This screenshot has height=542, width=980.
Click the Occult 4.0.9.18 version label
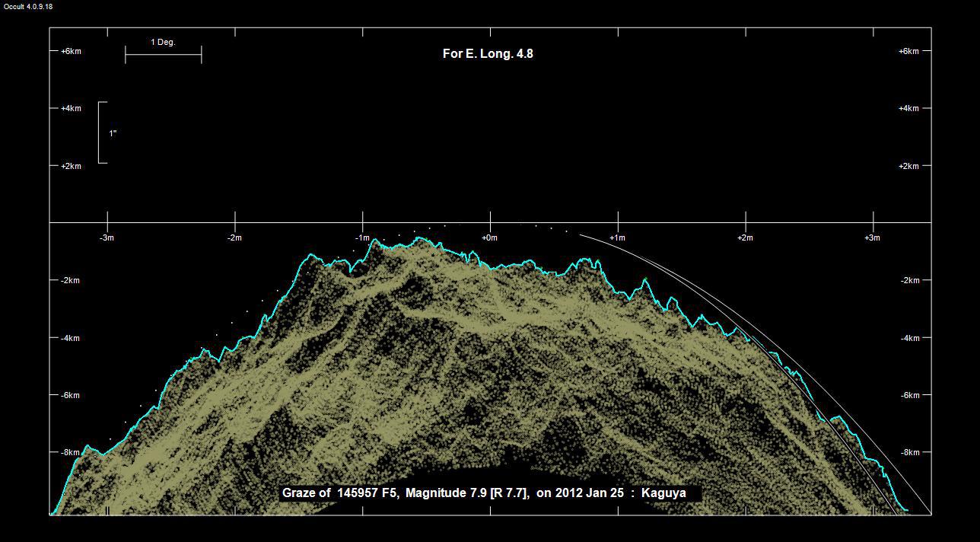[28, 6]
